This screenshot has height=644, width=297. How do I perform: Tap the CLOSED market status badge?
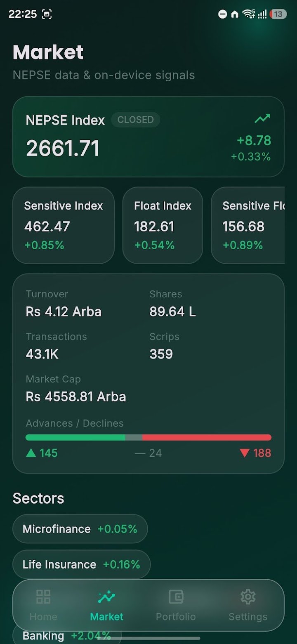coord(135,120)
